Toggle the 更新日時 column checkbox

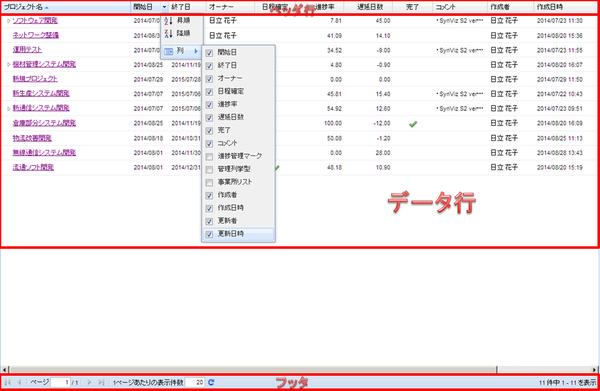pyautogui.click(x=209, y=234)
